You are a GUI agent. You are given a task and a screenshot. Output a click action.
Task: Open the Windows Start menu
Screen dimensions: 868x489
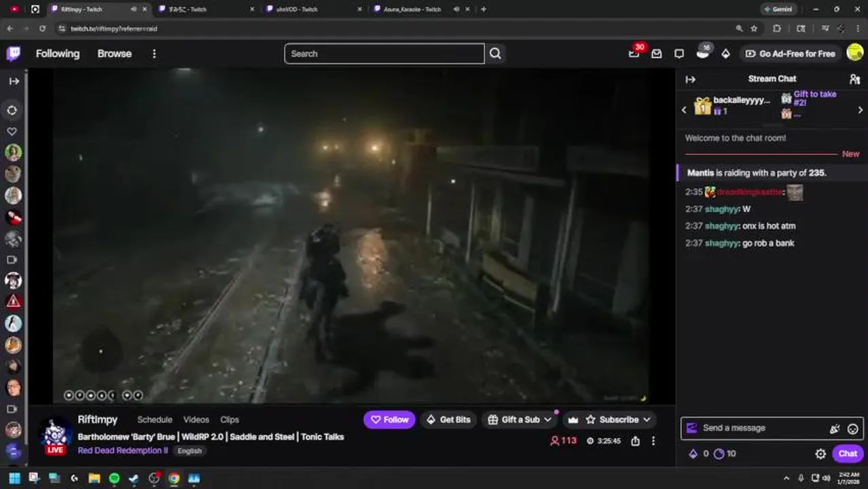point(14,478)
